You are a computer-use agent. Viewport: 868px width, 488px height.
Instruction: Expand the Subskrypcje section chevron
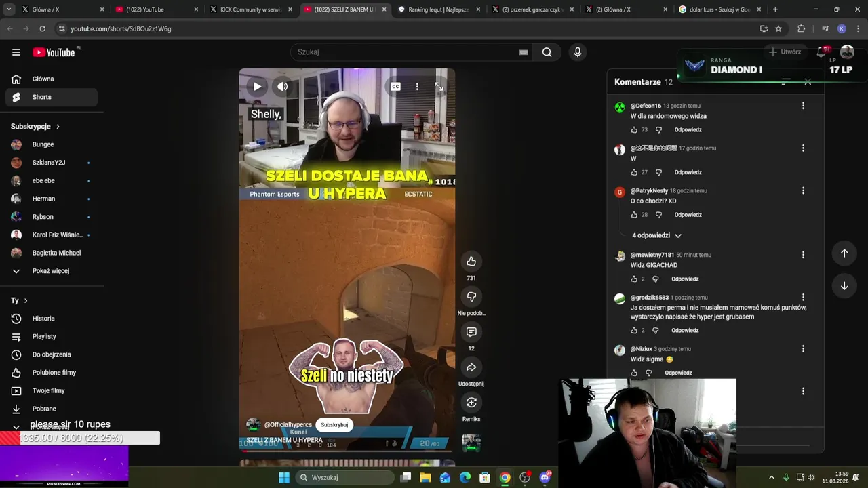[58, 127]
